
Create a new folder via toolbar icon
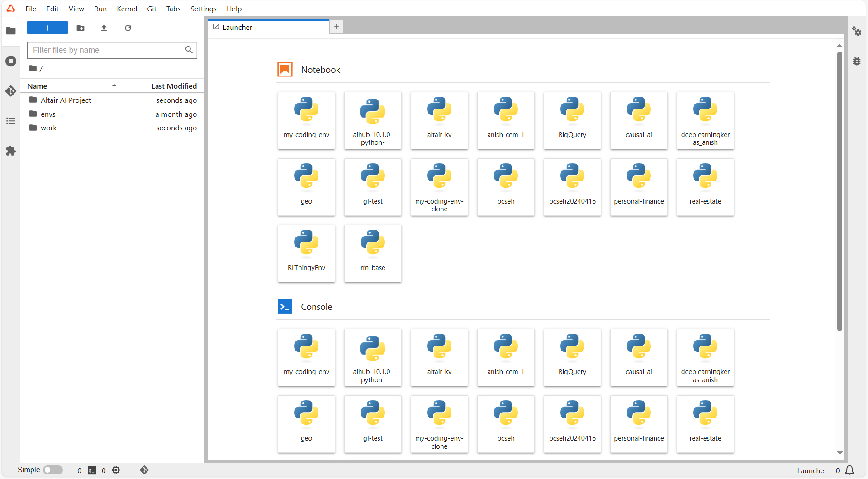[81, 28]
